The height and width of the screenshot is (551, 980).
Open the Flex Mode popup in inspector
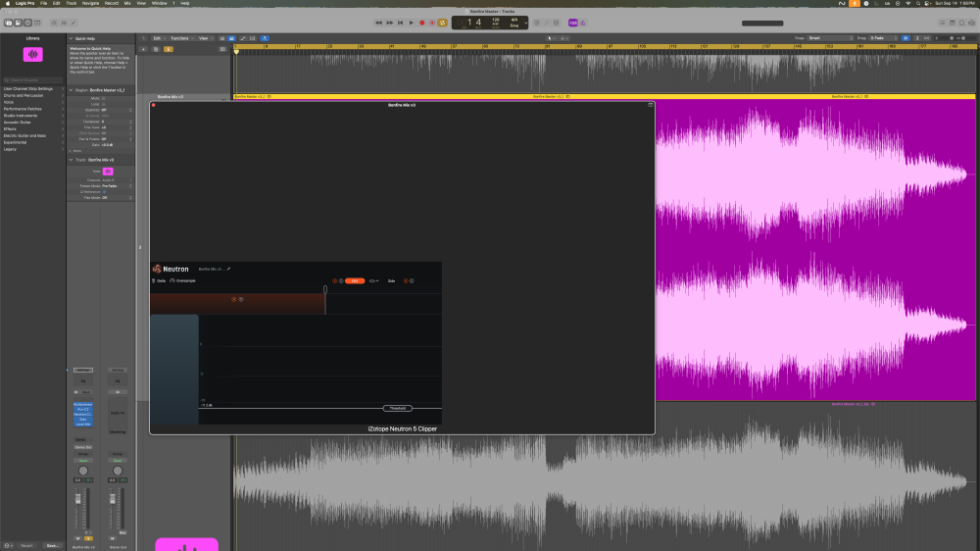pos(117,198)
